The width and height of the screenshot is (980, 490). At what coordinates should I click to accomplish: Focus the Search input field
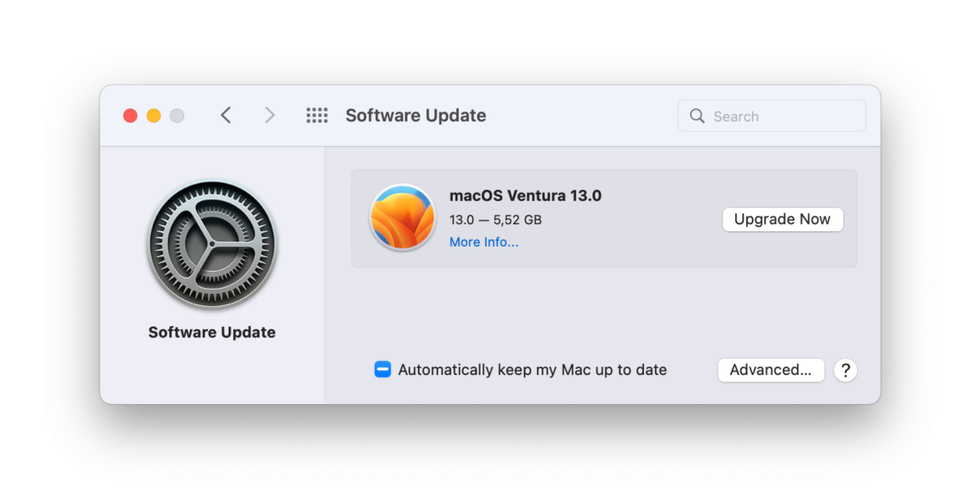(784, 116)
